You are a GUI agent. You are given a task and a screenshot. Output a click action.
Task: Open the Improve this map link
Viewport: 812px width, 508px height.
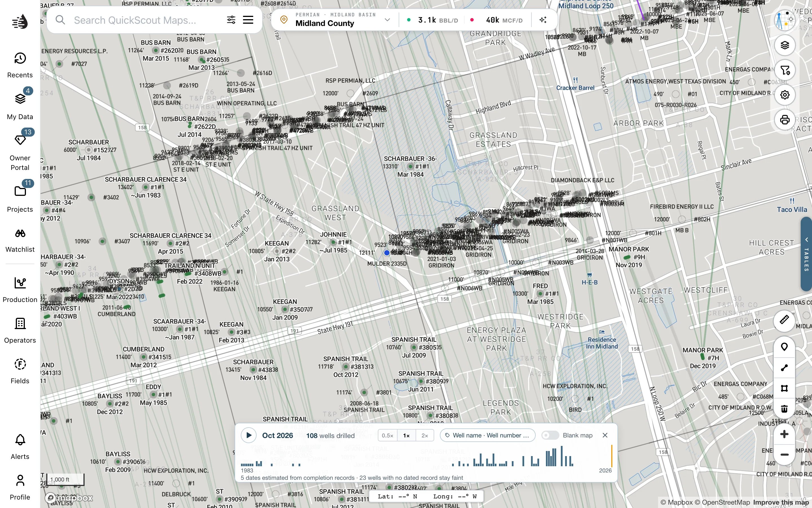781,503
